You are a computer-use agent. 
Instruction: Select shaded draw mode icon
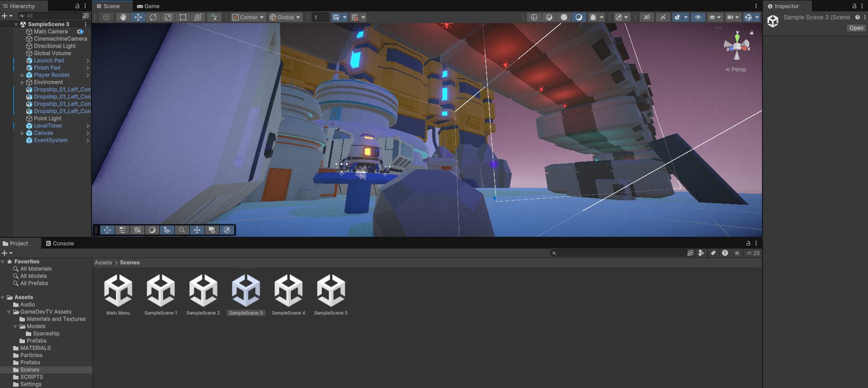[579, 17]
